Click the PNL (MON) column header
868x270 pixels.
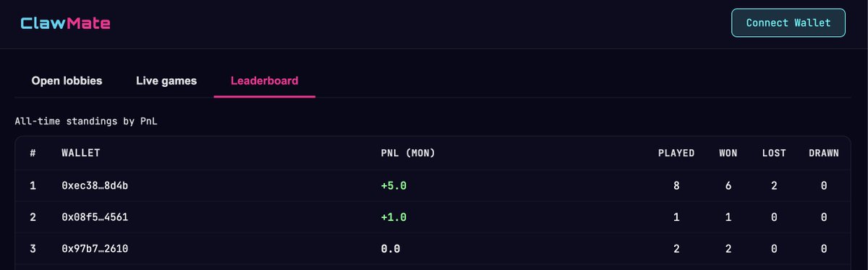pos(408,153)
